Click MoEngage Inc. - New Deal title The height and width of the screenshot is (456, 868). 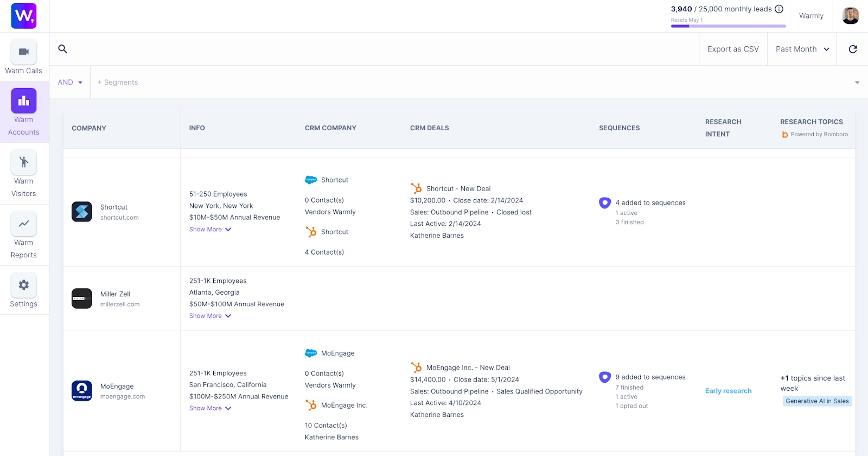pyautogui.click(x=468, y=368)
